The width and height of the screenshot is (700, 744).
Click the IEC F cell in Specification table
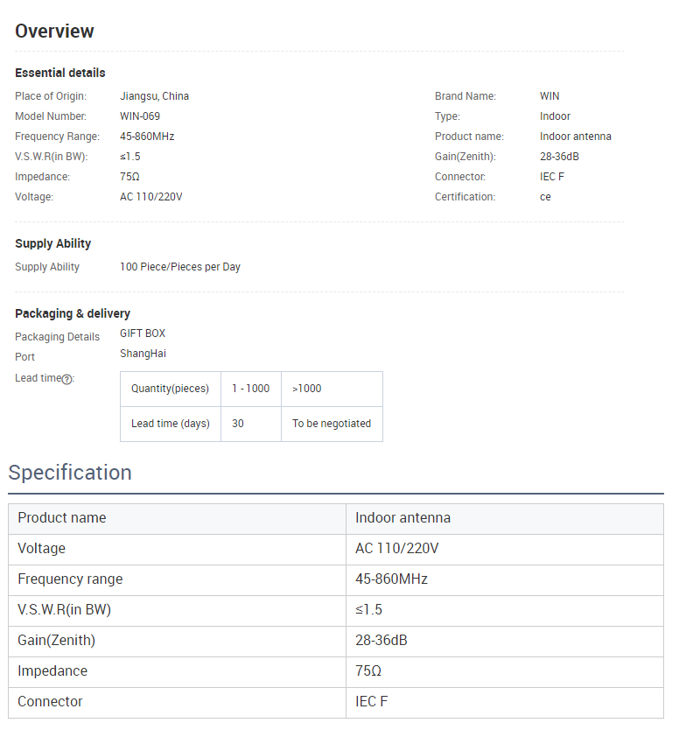[371, 702]
